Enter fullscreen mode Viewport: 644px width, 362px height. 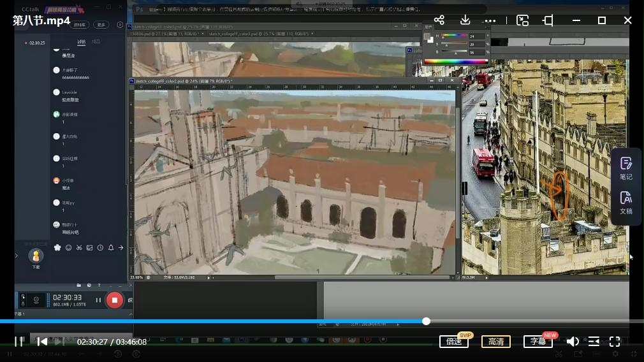pyautogui.click(x=615, y=342)
